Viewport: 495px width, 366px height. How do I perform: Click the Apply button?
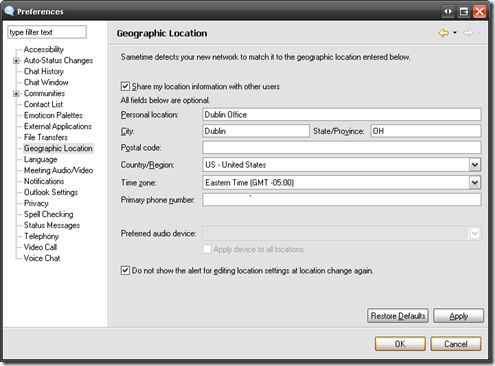[459, 316]
